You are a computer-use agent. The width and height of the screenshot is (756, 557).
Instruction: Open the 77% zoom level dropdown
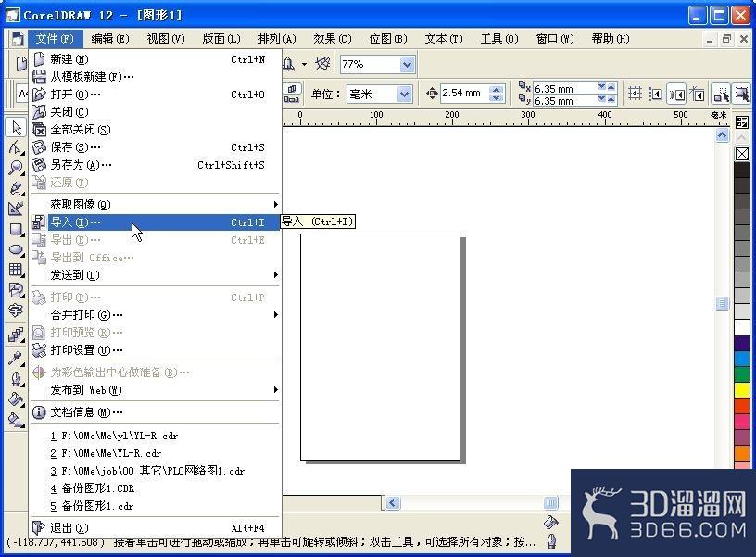(x=407, y=64)
